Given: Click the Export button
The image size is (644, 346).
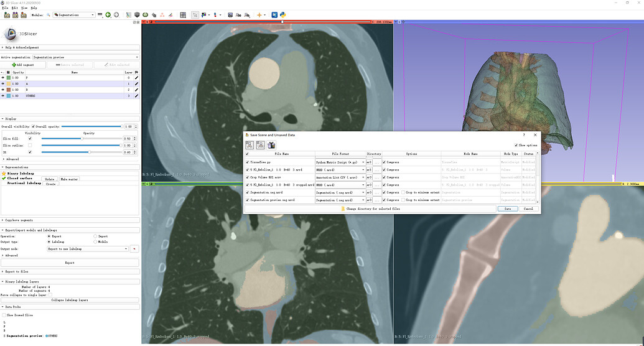Looking at the screenshot, I should point(70,263).
